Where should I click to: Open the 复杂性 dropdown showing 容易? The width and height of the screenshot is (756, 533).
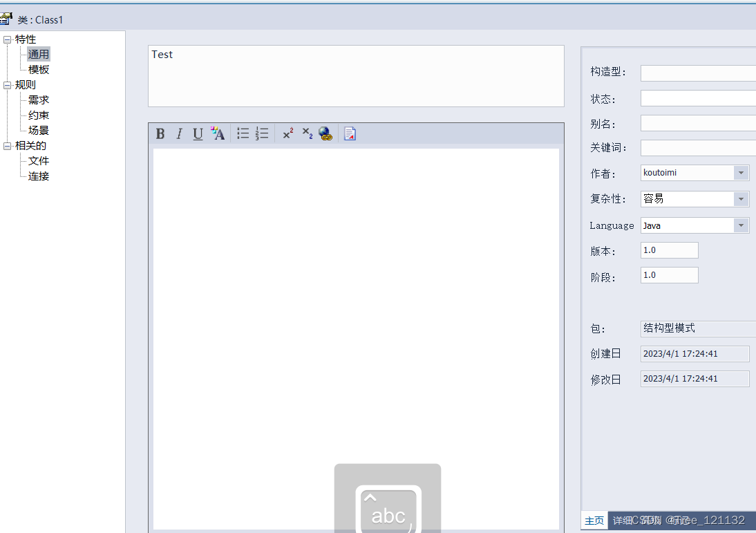741,199
